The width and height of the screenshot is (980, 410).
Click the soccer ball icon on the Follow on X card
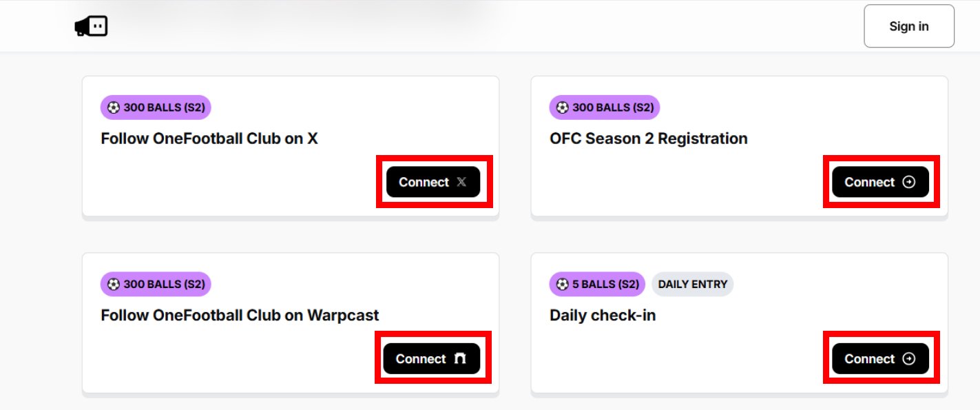(x=114, y=107)
